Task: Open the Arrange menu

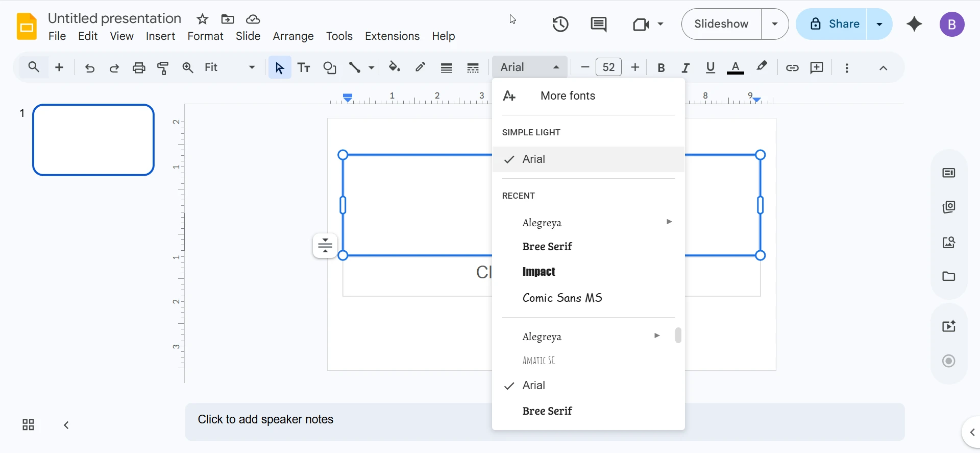Action: click(293, 36)
